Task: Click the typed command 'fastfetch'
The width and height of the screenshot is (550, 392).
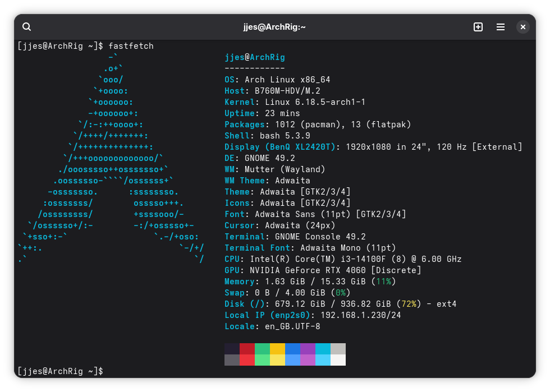Action: (x=131, y=46)
